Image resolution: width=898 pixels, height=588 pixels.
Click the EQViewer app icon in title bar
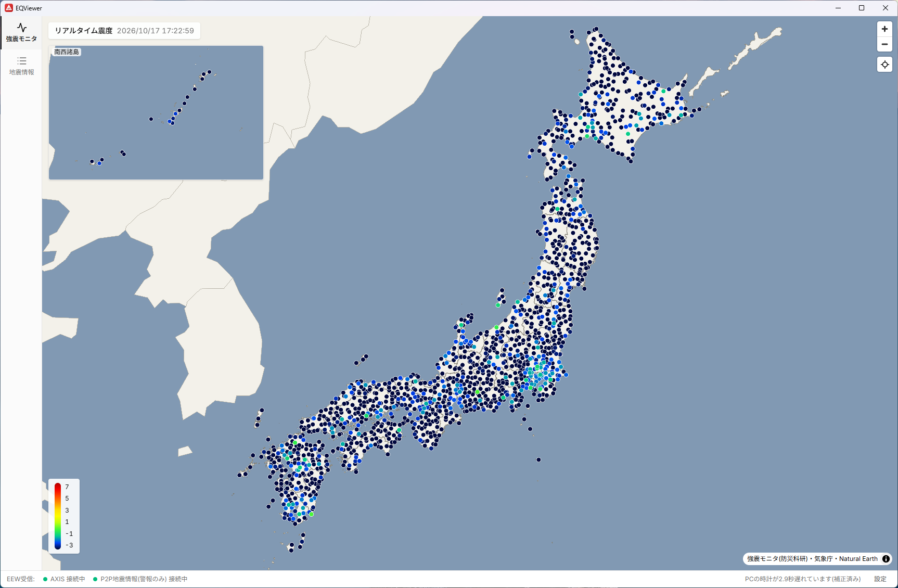[9, 8]
